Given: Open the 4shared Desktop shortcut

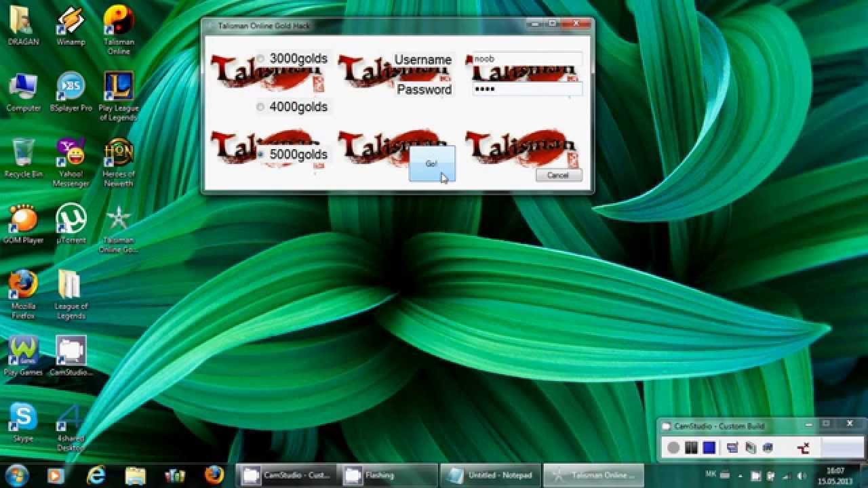Looking at the screenshot, I should point(71,427).
